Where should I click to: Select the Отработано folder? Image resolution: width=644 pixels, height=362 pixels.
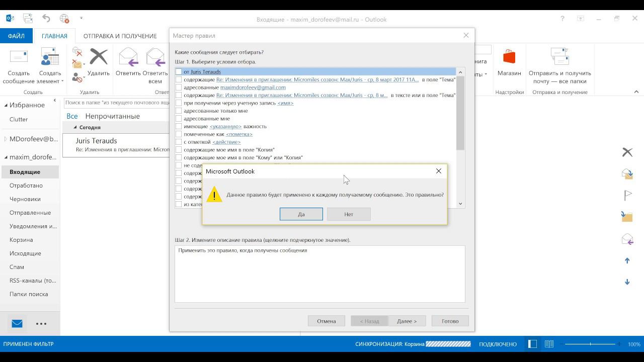(26, 186)
